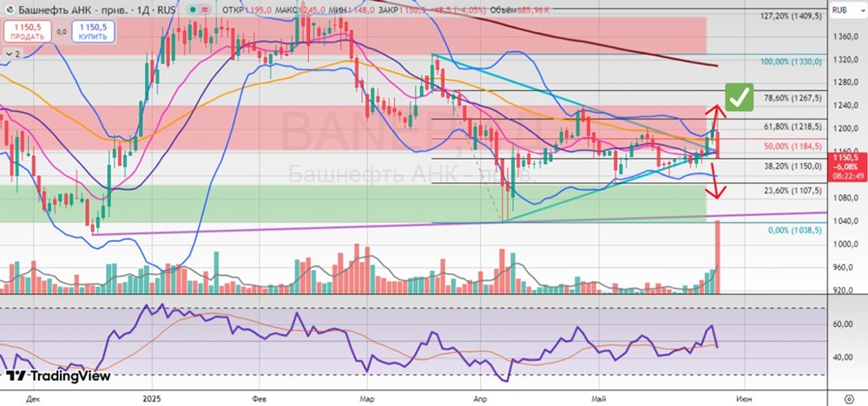Click the 1320,0 price scale label

pyautogui.click(x=845, y=60)
